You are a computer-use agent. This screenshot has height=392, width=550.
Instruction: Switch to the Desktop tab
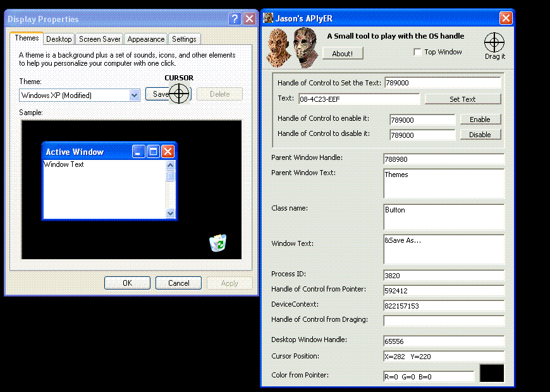point(59,39)
